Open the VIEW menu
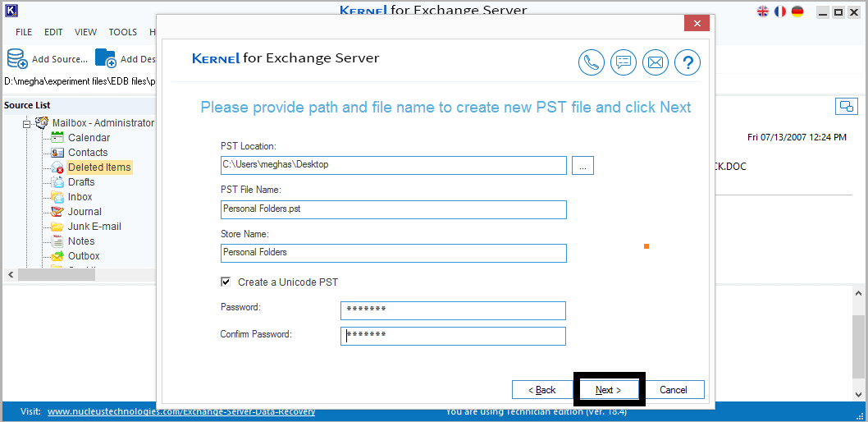The height and width of the screenshot is (422, 868). click(x=86, y=32)
